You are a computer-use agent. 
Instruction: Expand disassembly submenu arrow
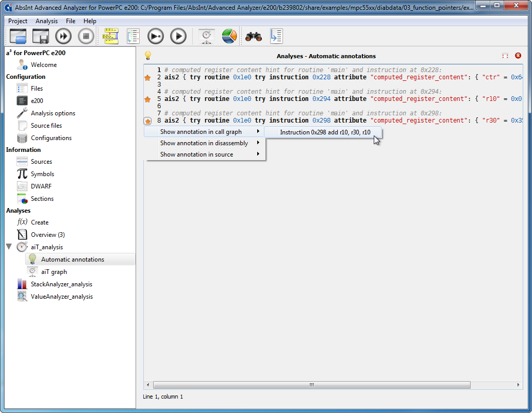point(258,143)
